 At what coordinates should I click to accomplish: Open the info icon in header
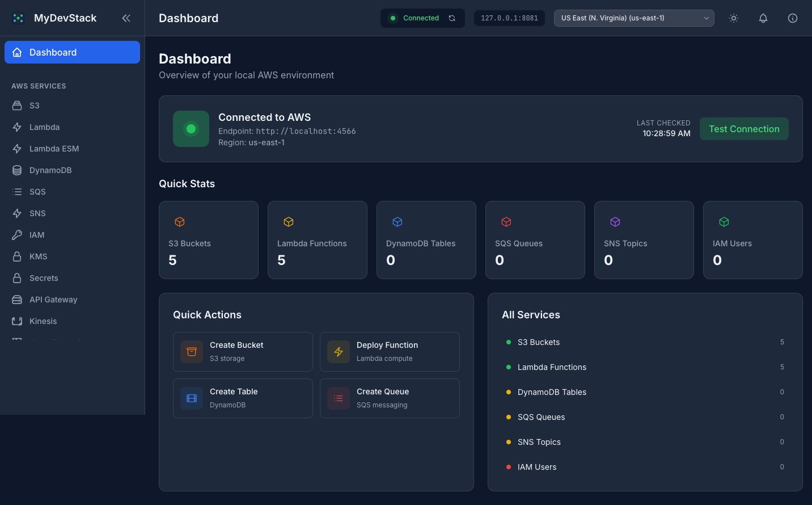pos(793,18)
